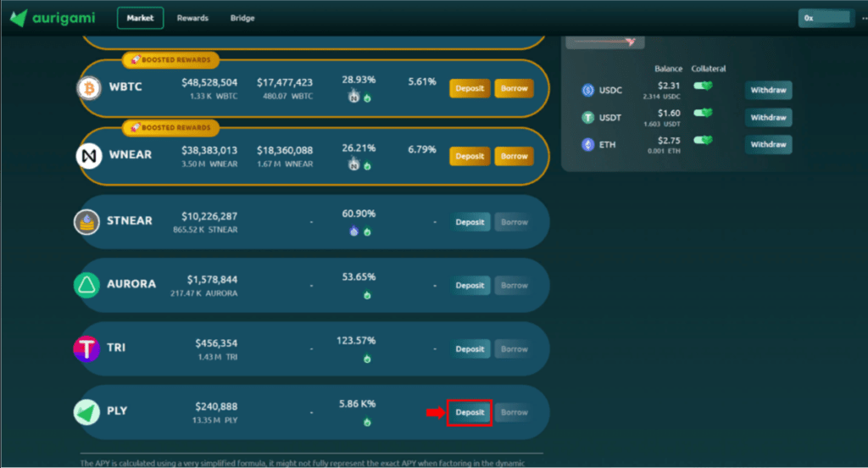Deposit PLY
The height and width of the screenshot is (468, 868).
(x=470, y=412)
